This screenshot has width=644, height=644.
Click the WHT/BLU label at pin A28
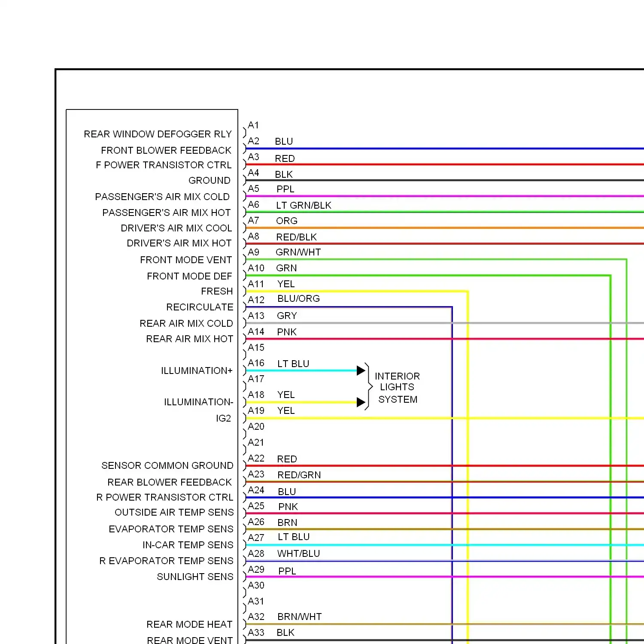pyautogui.click(x=298, y=554)
